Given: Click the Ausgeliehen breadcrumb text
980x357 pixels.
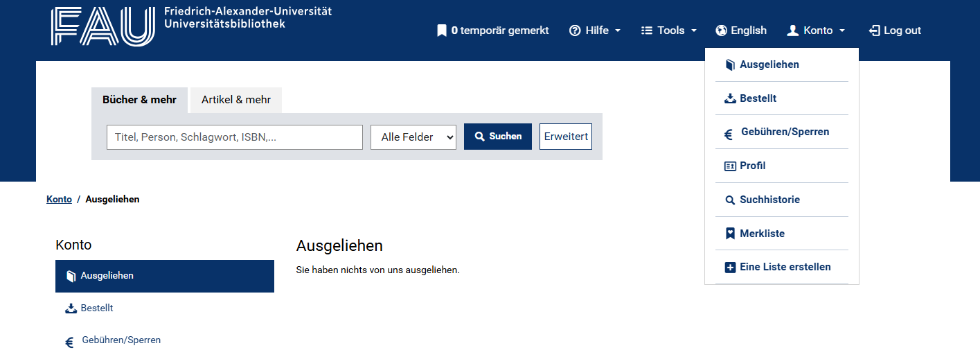Looking at the screenshot, I should (112, 199).
